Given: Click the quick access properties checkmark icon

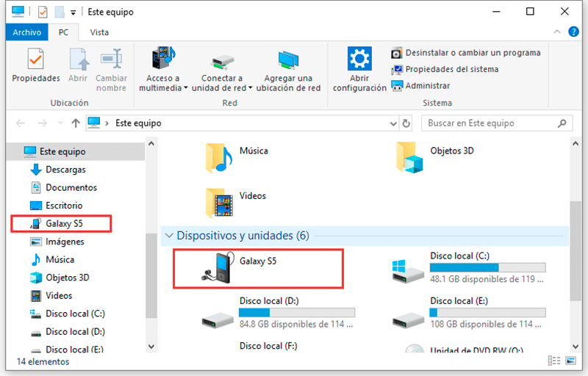Looking at the screenshot, I should (x=43, y=12).
